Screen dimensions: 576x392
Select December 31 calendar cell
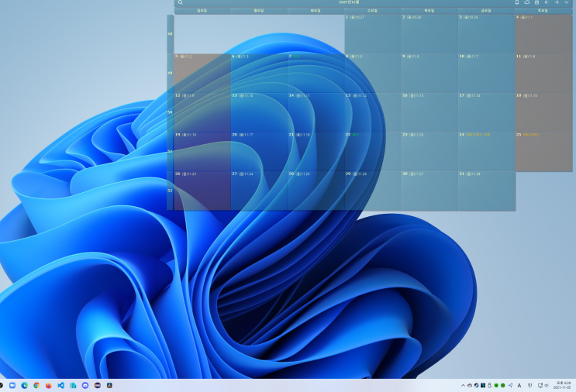[486, 191]
